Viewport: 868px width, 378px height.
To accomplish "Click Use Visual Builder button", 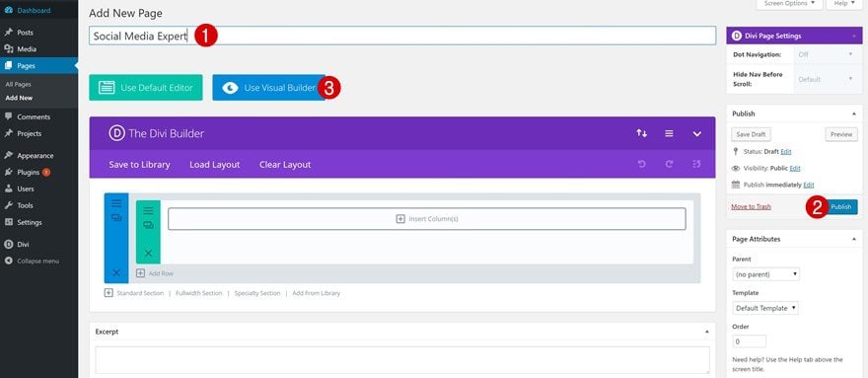I will point(269,88).
